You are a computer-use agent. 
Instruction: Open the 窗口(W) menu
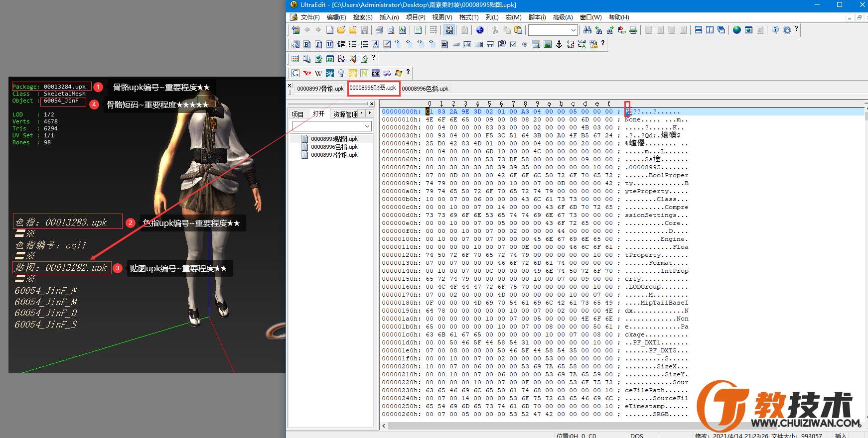click(591, 17)
